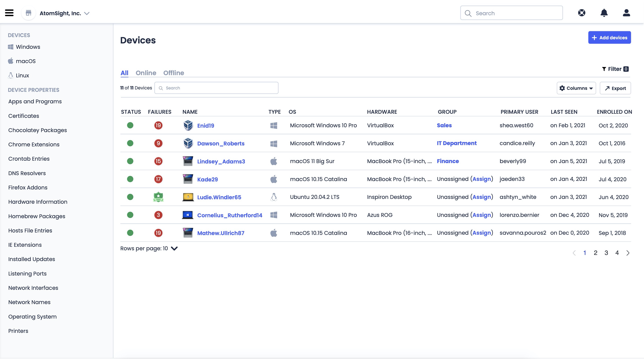Click the help lifebuoy icon
The image size is (644, 359).
click(x=582, y=13)
